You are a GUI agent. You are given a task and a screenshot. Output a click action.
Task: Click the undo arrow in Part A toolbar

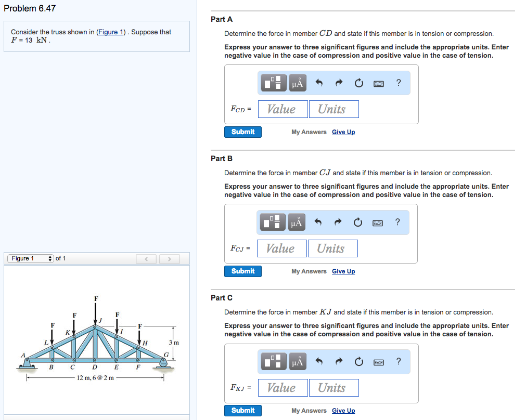(x=319, y=83)
